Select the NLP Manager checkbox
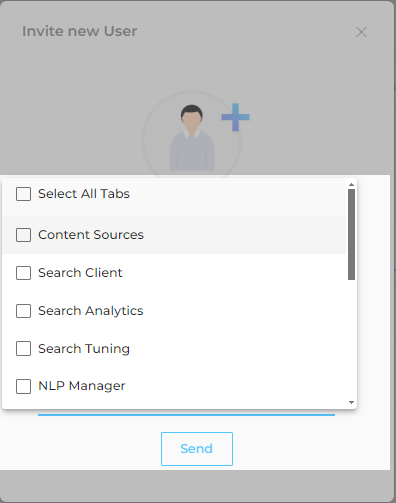The width and height of the screenshot is (396, 503). [x=23, y=386]
